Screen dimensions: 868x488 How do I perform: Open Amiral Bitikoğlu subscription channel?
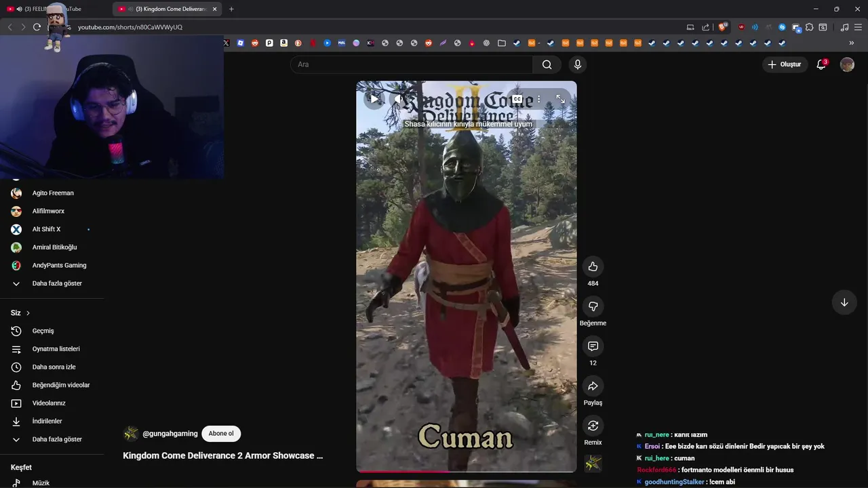pos(52,247)
